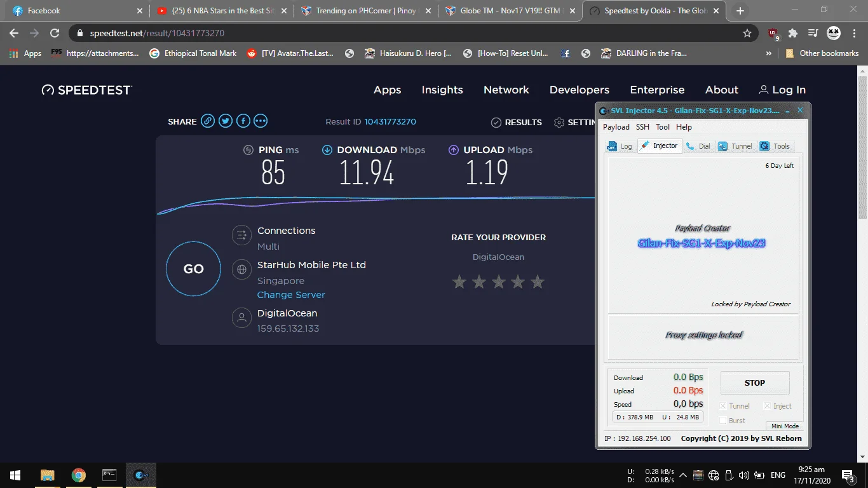Start test with the GO button

click(x=194, y=269)
